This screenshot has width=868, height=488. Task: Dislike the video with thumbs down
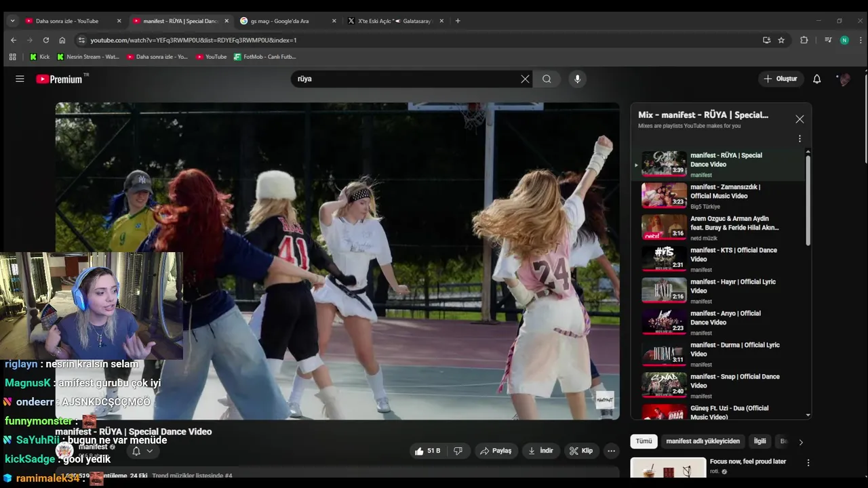click(458, 451)
